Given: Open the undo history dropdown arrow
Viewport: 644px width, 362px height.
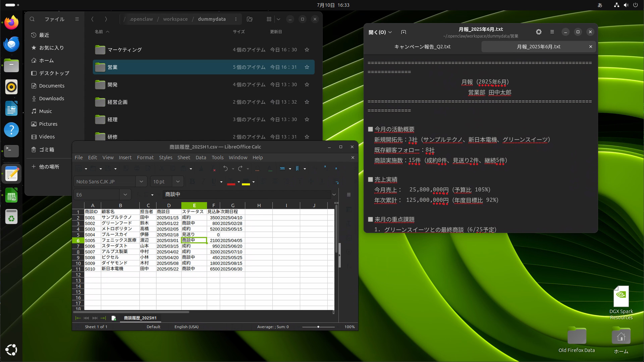Looking at the screenshot, I should (233, 169).
